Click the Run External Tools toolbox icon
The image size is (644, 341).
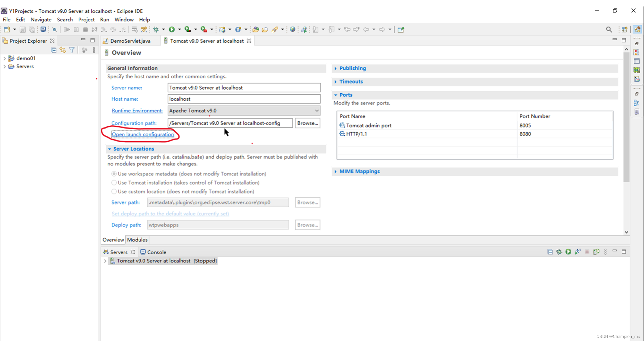click(204, 30)
